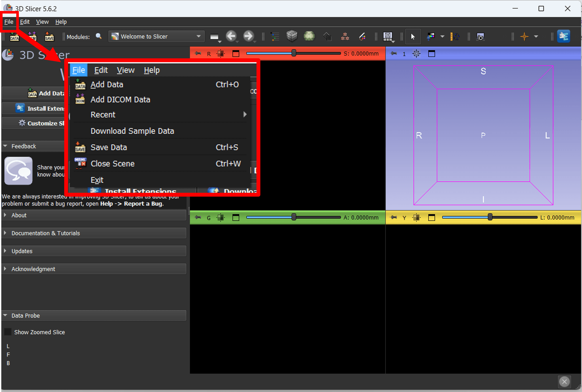Open the Extensions Manager blue puzzle icon
582x392 pixels.
(563, 37)
